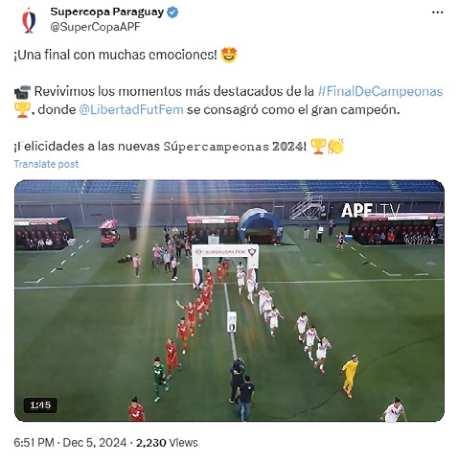Viewport: 458px width, 462px height.
Task: Open the @SuperCopaAPF handle
Action: pos(95,27)
